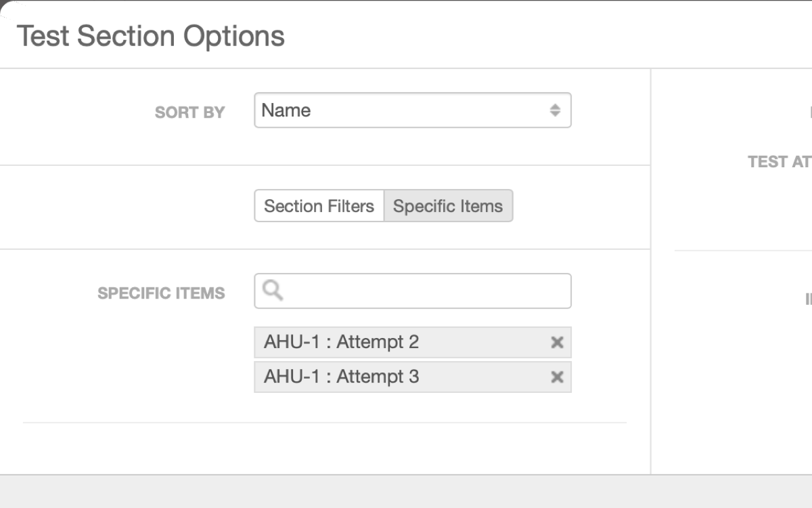The image size is (812, 508).
Task: Click the gray footer bar of the dialog
Action: coord(406,492)
